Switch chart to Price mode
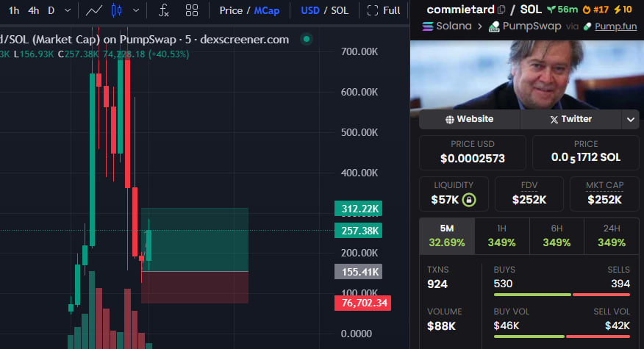This screenshot has height=349, width=644. 231,11
